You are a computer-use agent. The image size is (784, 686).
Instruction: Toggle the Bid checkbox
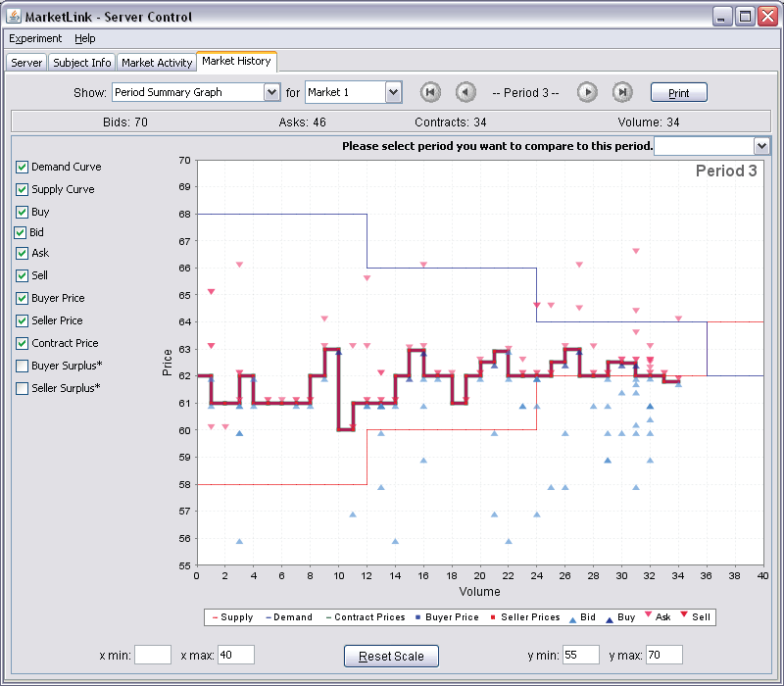(21, 232)
